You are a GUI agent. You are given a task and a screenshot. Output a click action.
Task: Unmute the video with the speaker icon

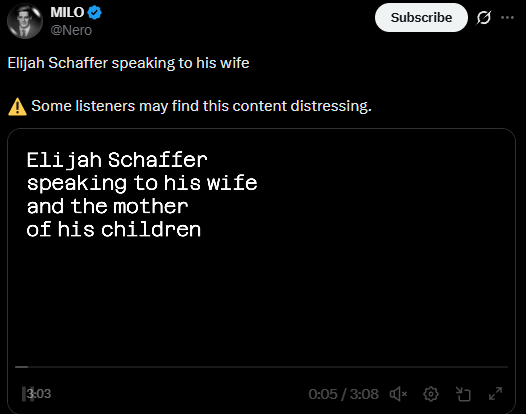[398, 394]
